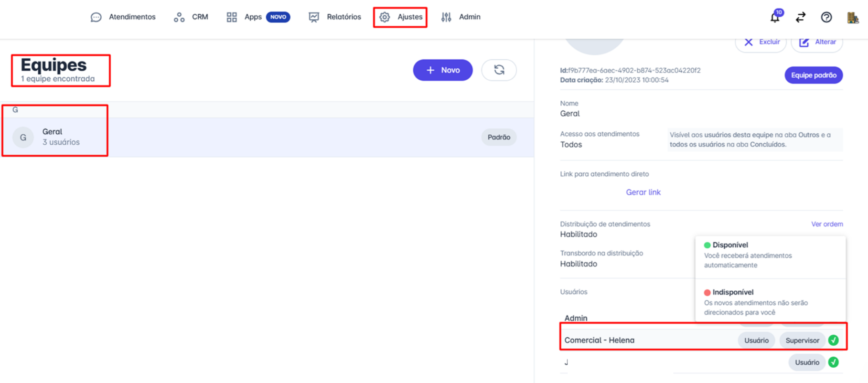Viewport: 868px width, 383px height.
Task: Click the Novo button to add team
Action: point(442,70)
